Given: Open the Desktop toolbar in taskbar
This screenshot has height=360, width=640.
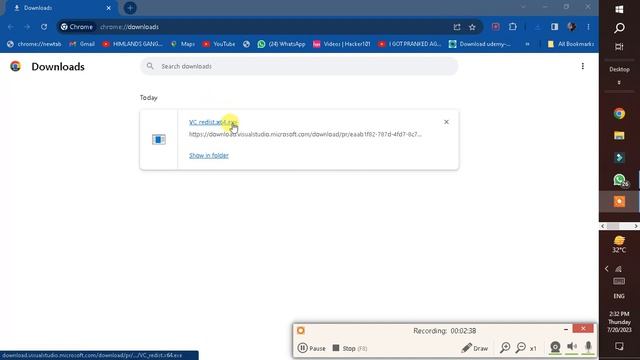Looking at the screenshot, I should [619, 69].
